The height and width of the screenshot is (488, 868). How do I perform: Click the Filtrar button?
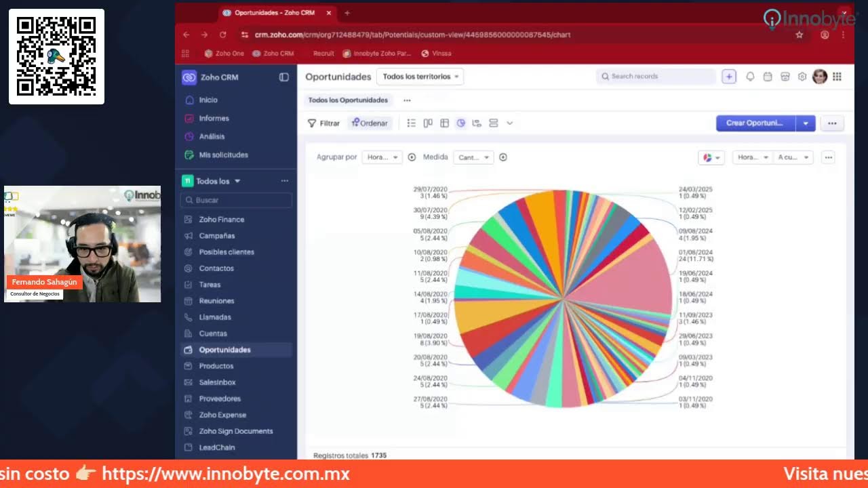pos(323,123)
